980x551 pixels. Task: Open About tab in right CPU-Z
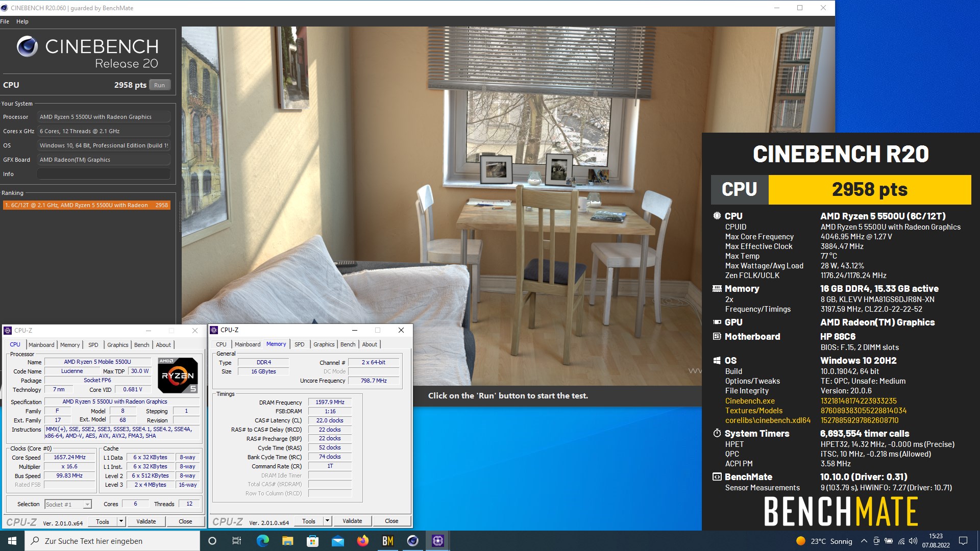[x=370, y=344]
